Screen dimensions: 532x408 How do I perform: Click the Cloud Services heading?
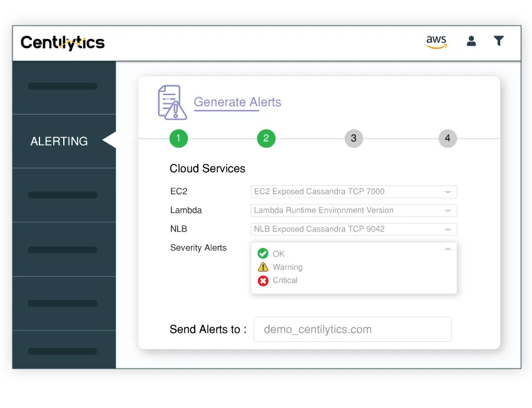pyautogui.click(x=207, y=168)
